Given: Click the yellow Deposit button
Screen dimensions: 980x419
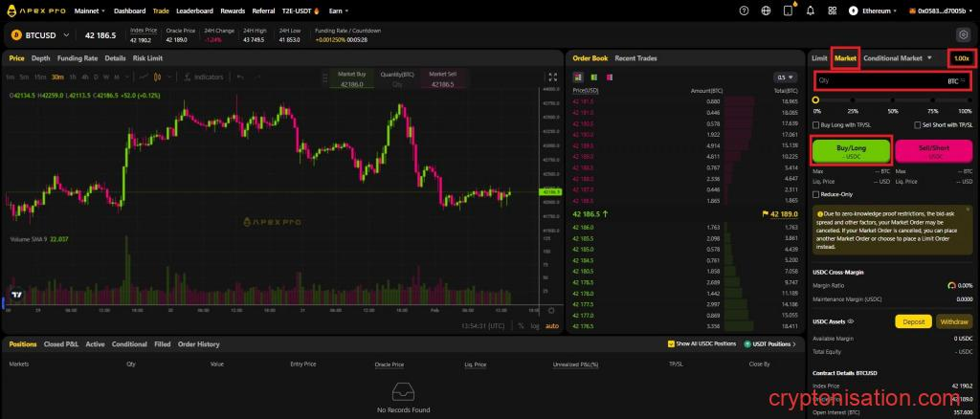Looking at the screenshot, I should (913, 321).
